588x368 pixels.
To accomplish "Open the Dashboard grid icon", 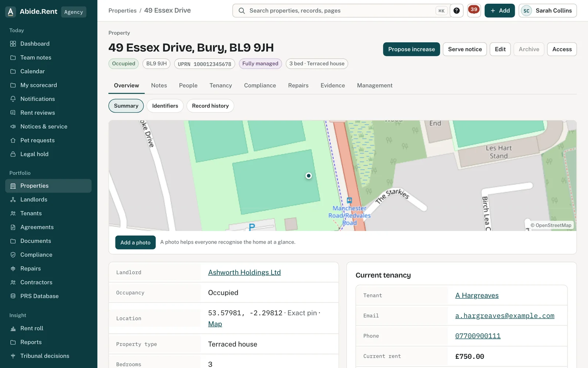I will coord(13,44).
